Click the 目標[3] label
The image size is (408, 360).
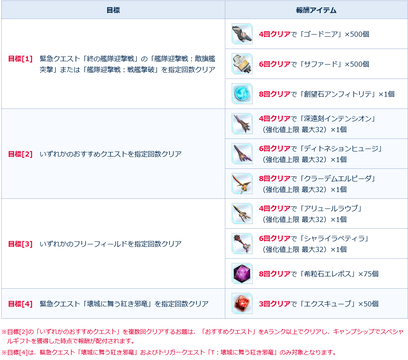tap(20, 244)
